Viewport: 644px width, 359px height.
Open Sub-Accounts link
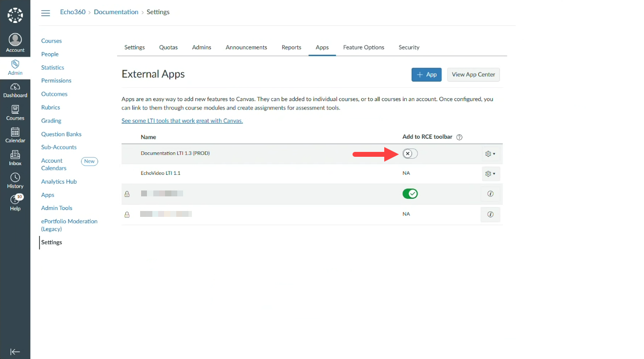click(59, 147)
